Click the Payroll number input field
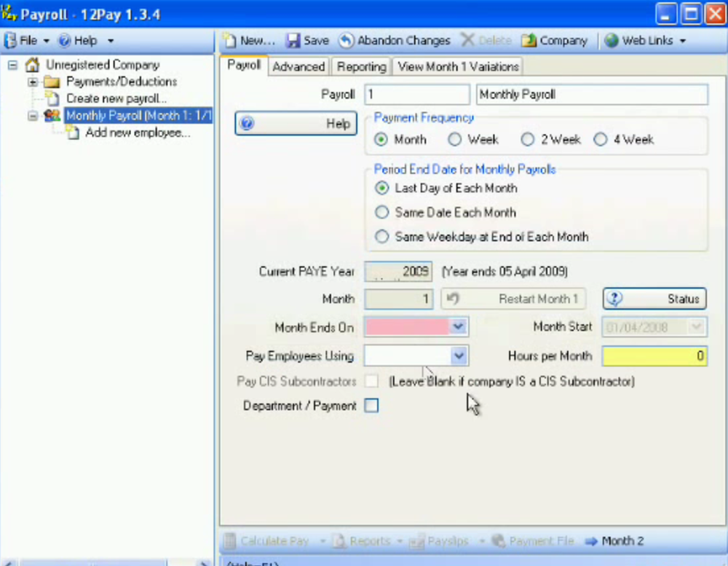Image resolution: width=728 pixels, height=566 pixels. [417, 95]
